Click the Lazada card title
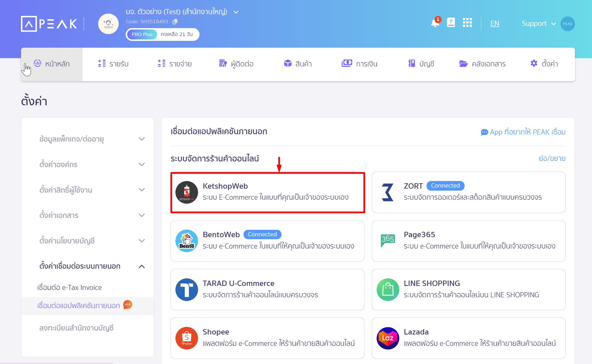 tap(416, 332)
